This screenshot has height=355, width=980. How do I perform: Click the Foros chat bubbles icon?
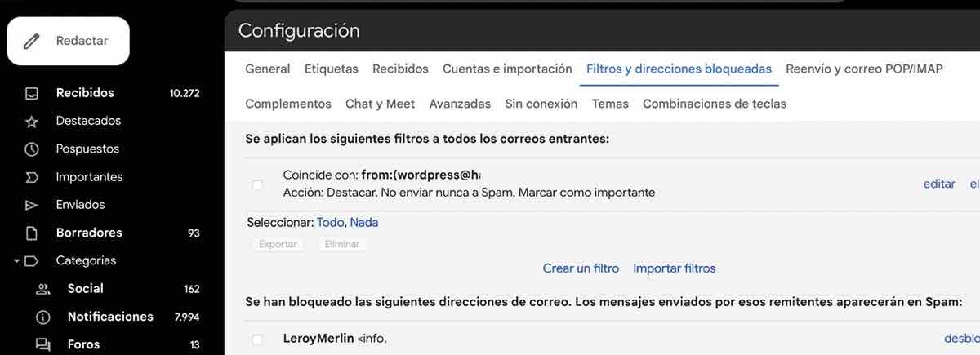pyautogui.click(x=43, y=345)
